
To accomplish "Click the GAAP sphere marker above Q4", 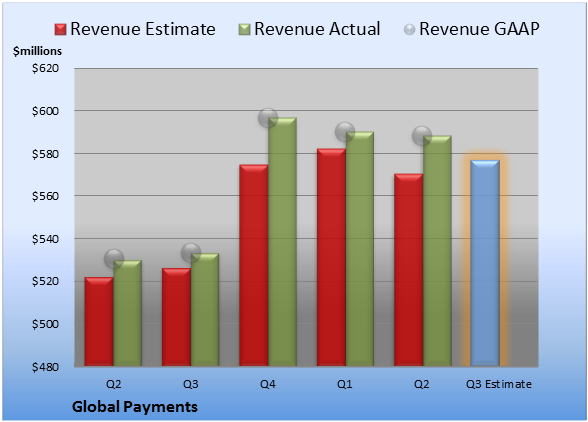I will 268,118.
